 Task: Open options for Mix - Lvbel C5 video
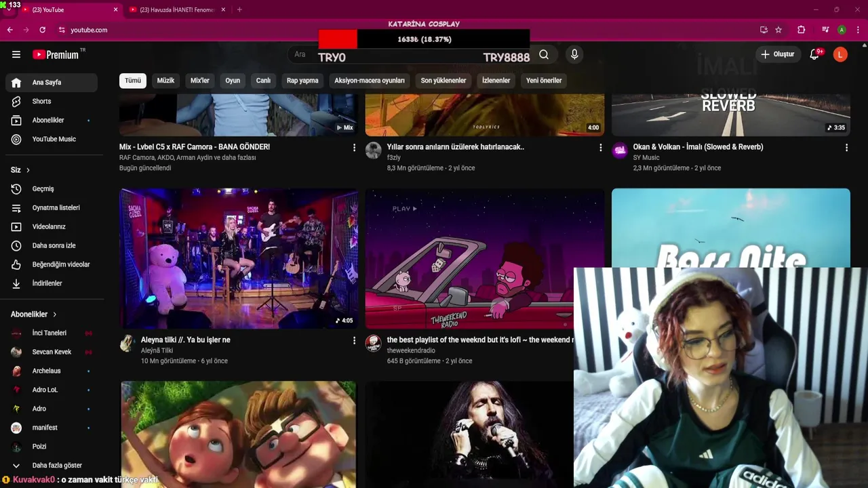click(354, 147)
